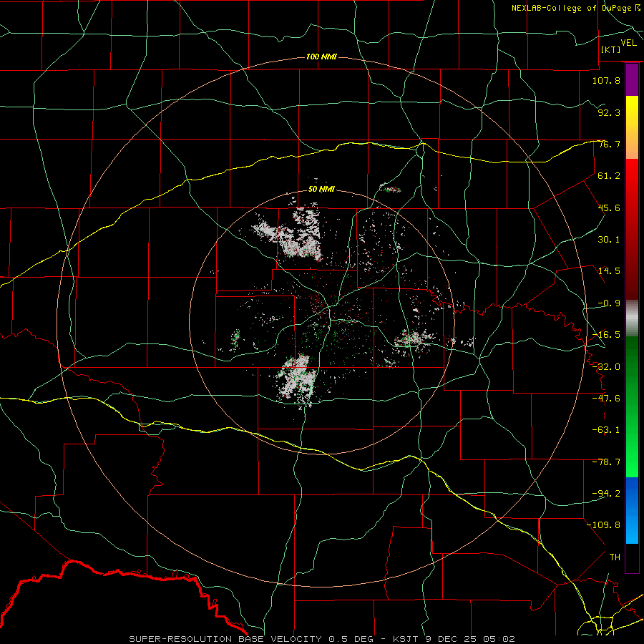Pick the purple segment of the velocity scale
This screenshot has width=644, height=644.
(632, 79)
